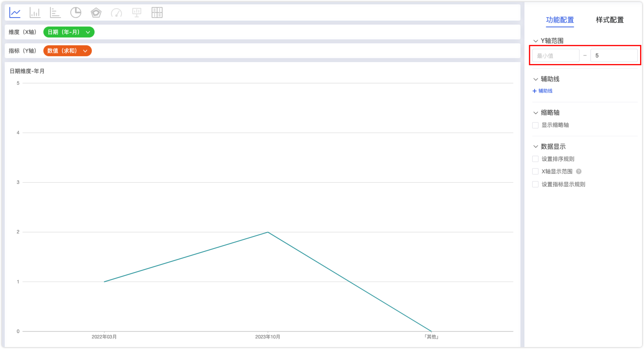Image resolution: width=644 pixels, height=349 pixels.
Task: Add a new 辅助线 reference line
Action: tap(542, 91)
